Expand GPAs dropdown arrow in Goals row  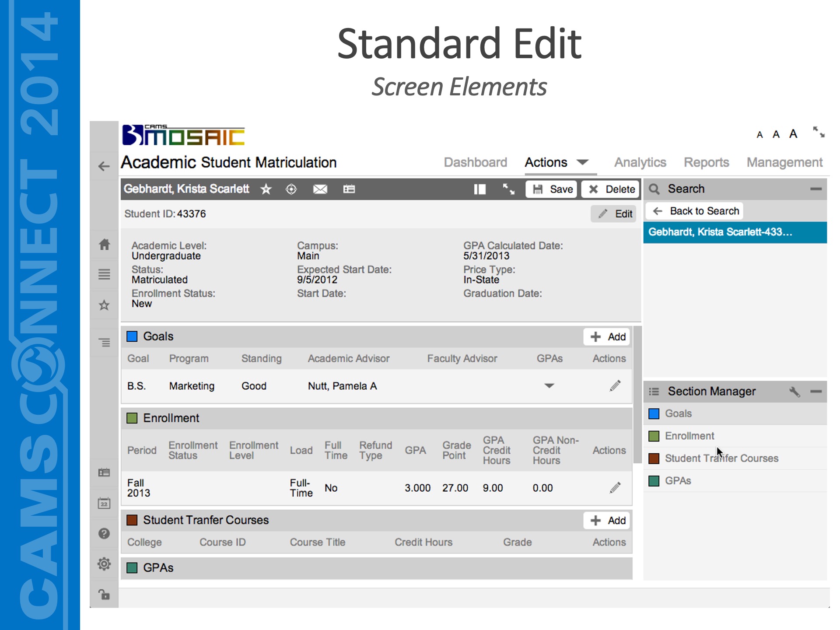tap(549, 385)
